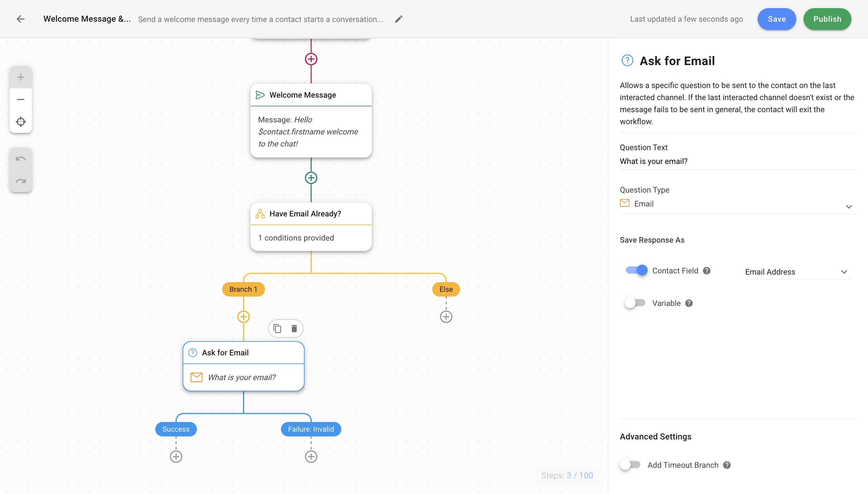The width and height of the screenshot is (868, 494).
Task: Click 'What is your email?' in node
Action: click(242, 377)
